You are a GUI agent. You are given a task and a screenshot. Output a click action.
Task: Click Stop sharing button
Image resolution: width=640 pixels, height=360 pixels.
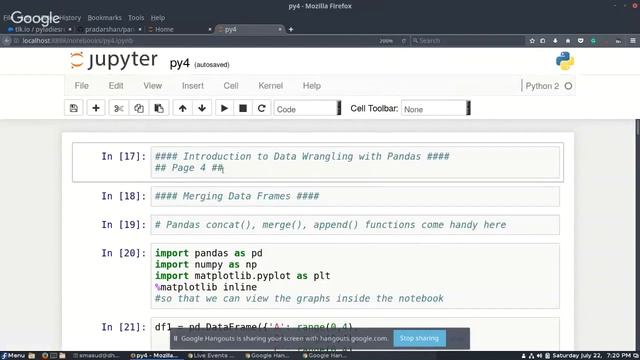click(419, 338)
